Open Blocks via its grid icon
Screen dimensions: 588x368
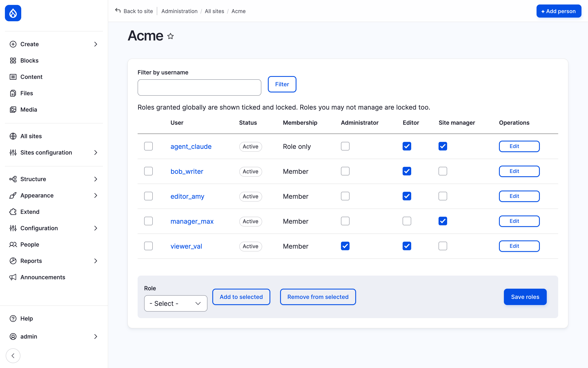tap(13, 60)
